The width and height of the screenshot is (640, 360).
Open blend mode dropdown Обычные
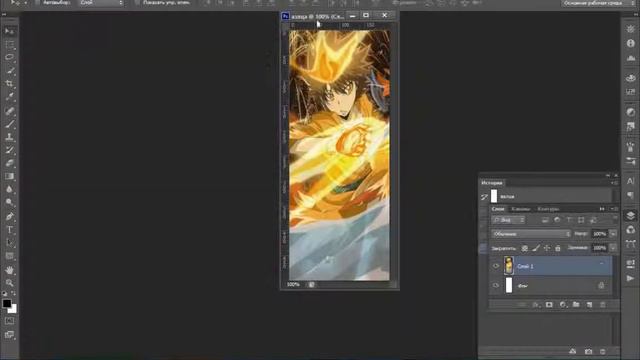pyautogui.click(x=531, y=234)
